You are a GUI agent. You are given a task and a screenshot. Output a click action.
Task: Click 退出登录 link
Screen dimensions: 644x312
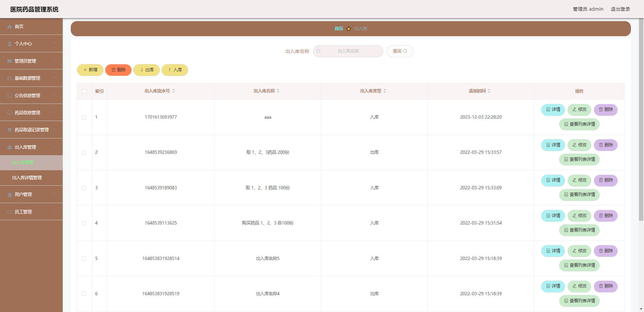(620, 9)
